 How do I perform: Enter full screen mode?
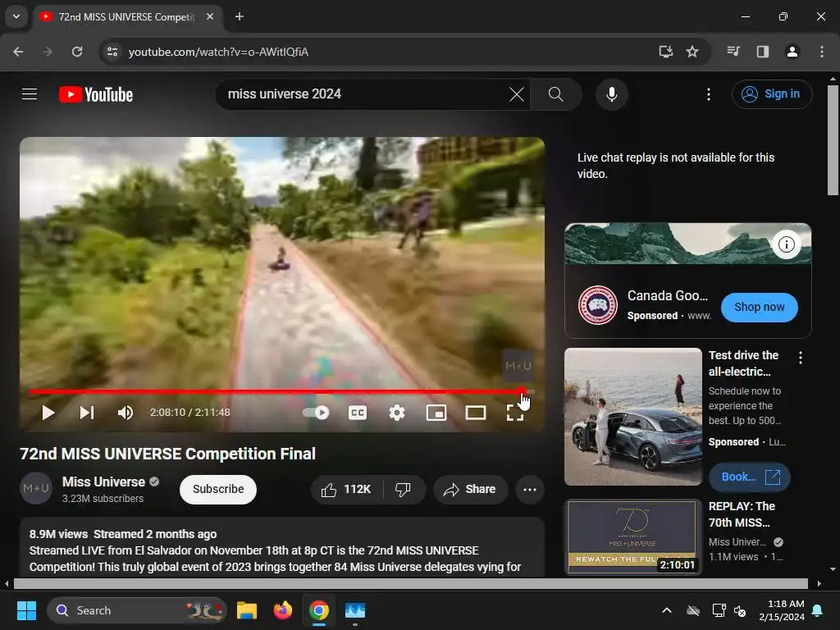515,413
